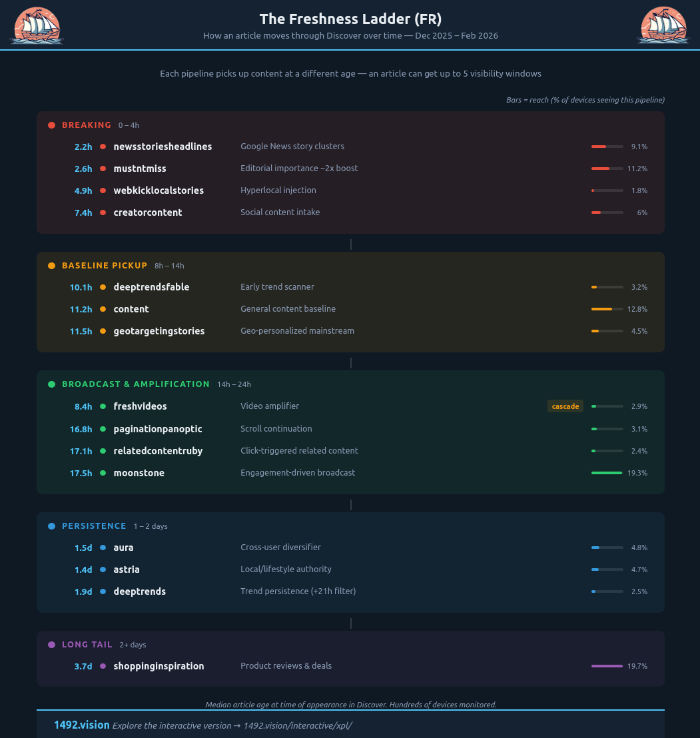
Task: Click the pipeline name content
Action: pos(131,309)
